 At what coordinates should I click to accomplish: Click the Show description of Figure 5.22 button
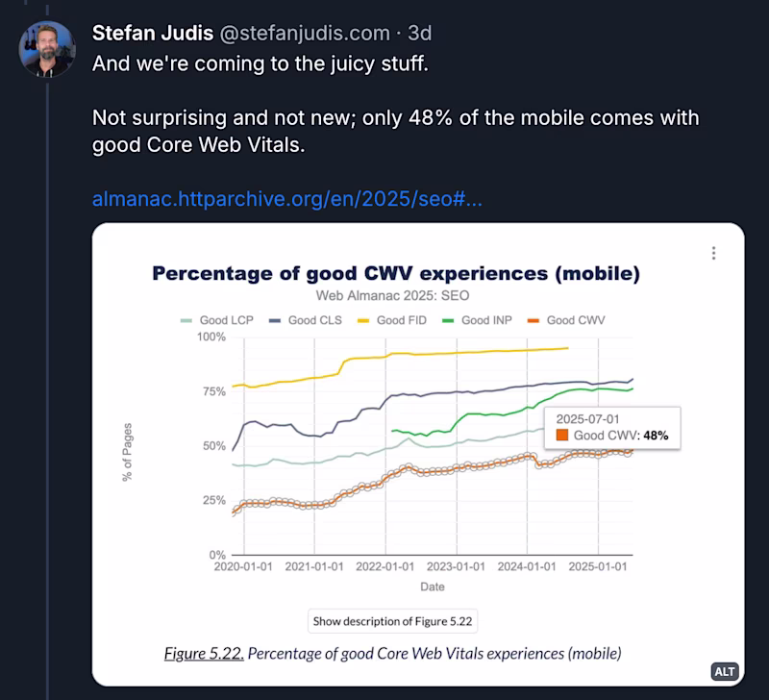click(x=392, y=621)
